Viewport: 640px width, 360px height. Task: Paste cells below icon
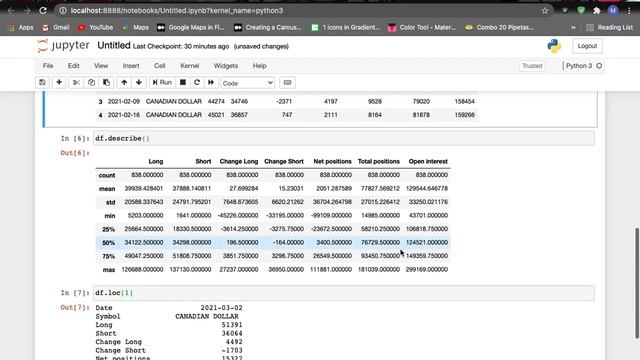(106, 82)
